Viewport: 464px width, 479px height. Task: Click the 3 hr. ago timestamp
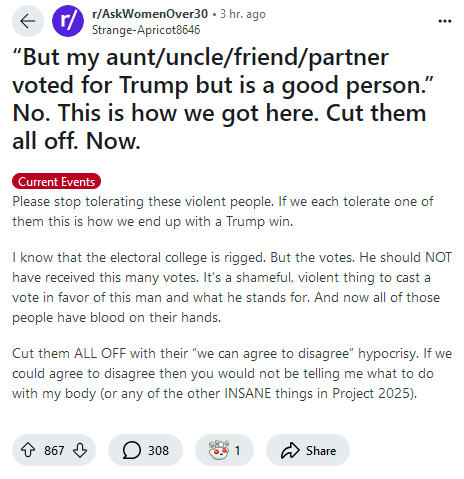tap(243, 14)
